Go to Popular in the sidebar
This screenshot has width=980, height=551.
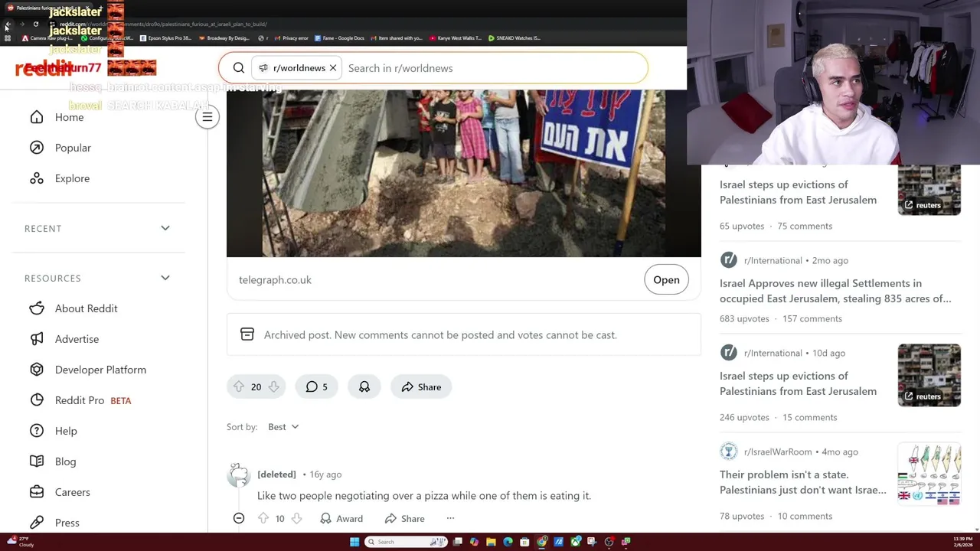pos(73,148)
